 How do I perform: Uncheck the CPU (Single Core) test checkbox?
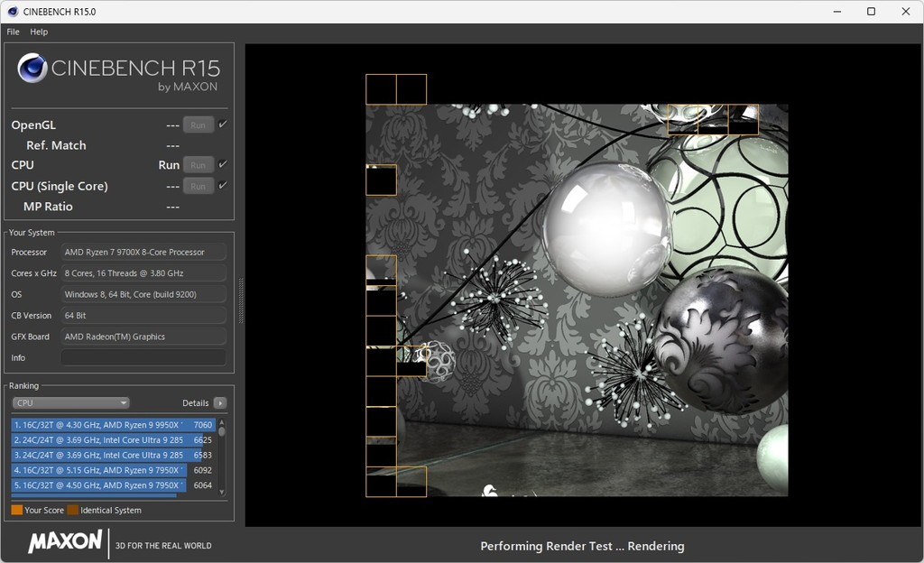pyautogui.click(x=223, y=186)
